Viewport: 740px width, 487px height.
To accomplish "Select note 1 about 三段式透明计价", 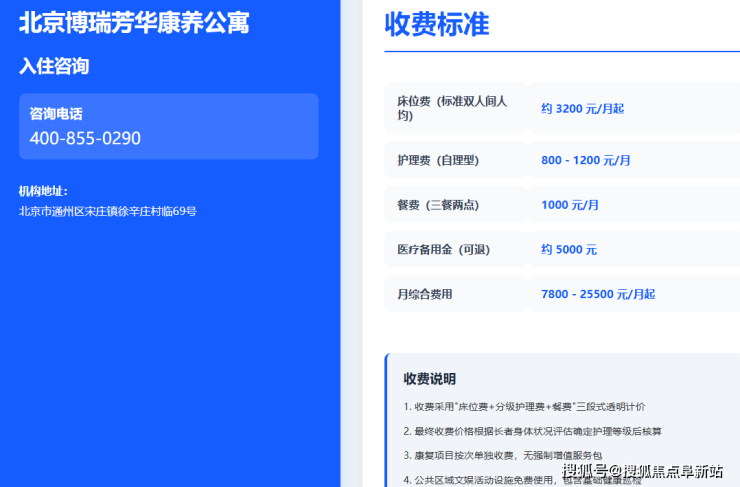I will 524,407.
